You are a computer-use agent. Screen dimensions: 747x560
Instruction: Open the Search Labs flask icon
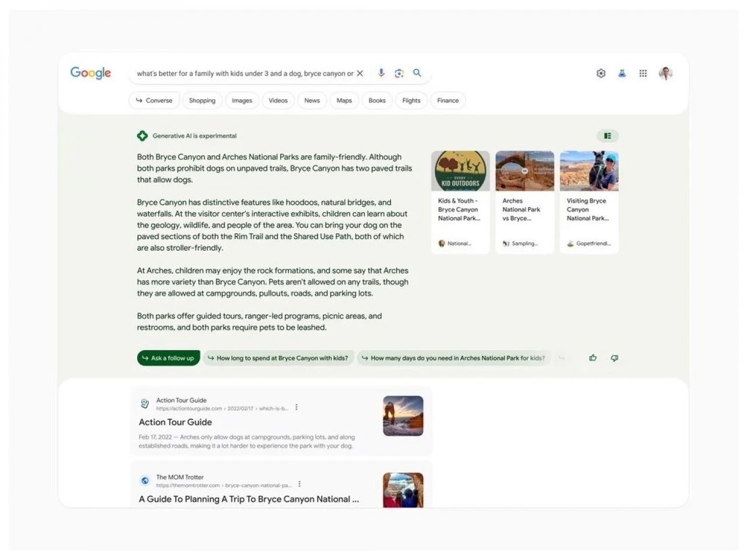pos(622,73)
